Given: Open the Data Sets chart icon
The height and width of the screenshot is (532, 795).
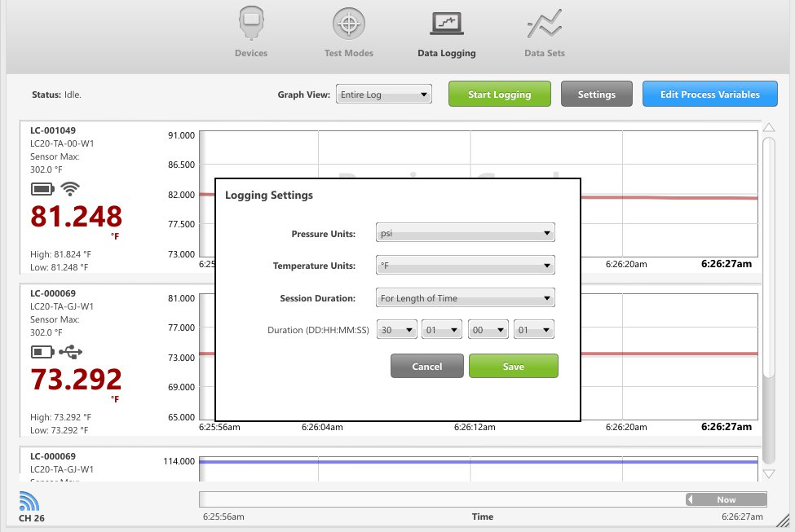Looking at the screenshot, I should click(x=545, y=24).
